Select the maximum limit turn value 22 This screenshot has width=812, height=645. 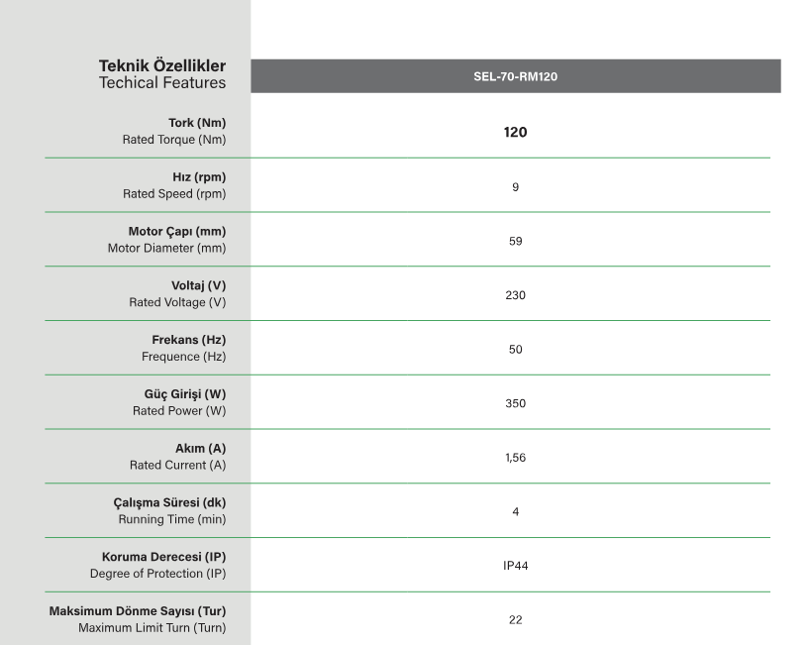[515, 620]
